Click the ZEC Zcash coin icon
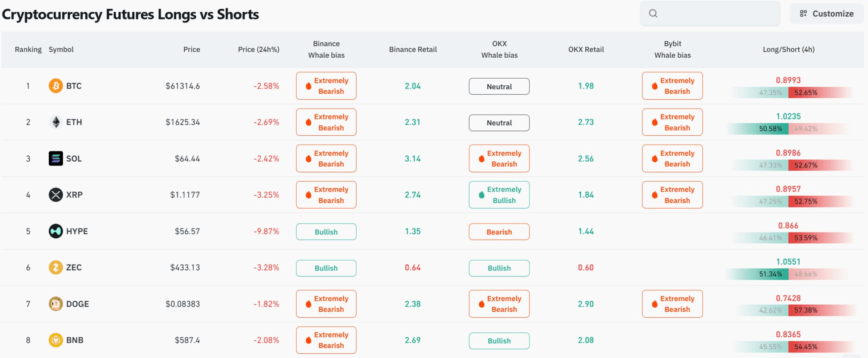This screenshot has width=868, height=358. coord(56,267)
